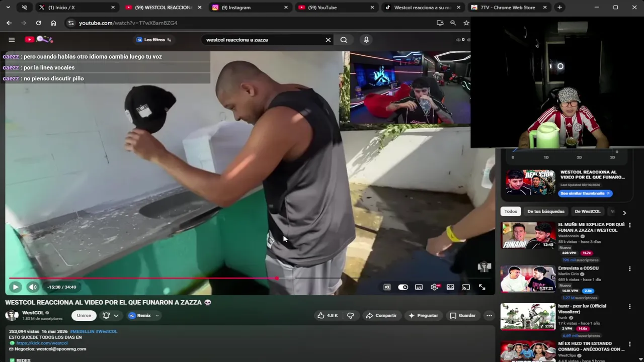Click the Unirse join button
Screen dimensions: 644x362
pos(84,316)
